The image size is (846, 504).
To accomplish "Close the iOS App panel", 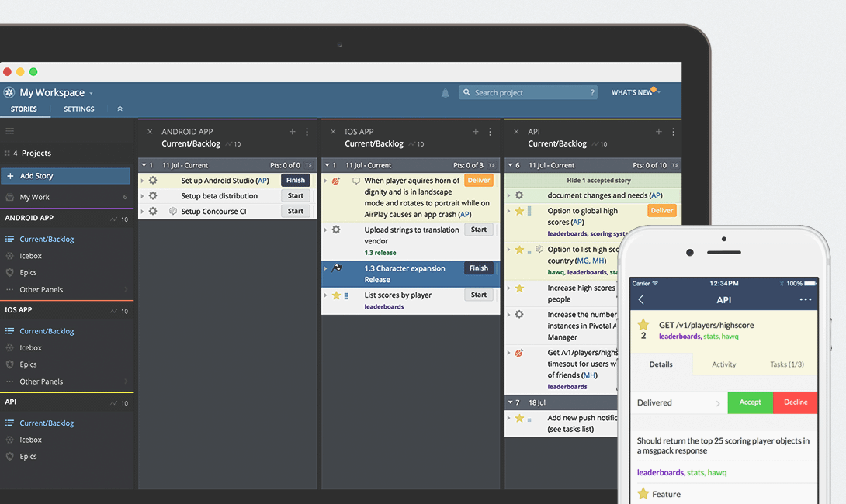I will click(333, 132).
